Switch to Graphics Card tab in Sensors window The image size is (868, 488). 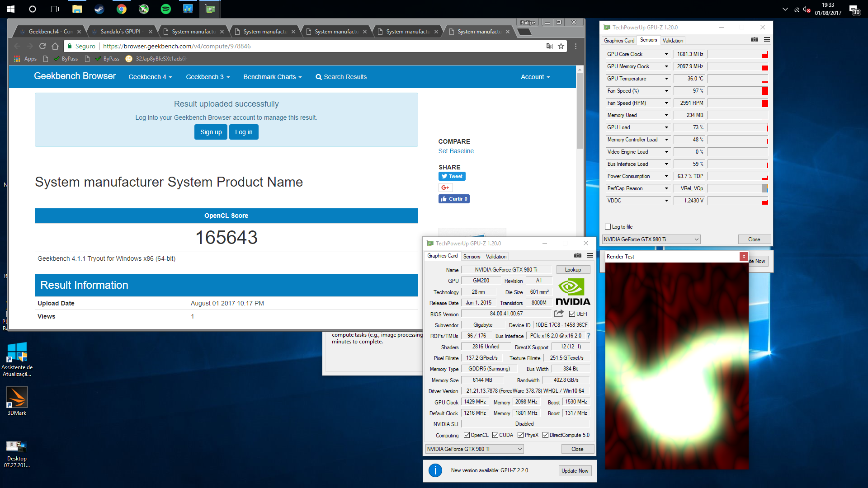619,41
